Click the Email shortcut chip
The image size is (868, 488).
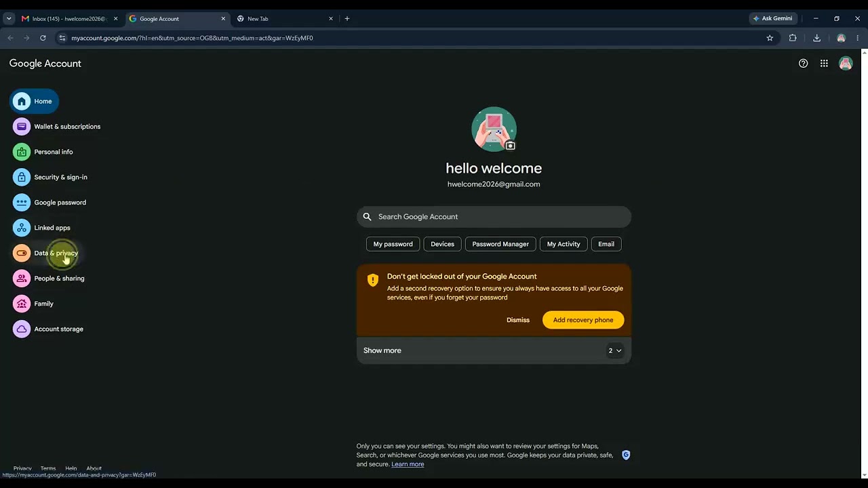tap(606, 244)
